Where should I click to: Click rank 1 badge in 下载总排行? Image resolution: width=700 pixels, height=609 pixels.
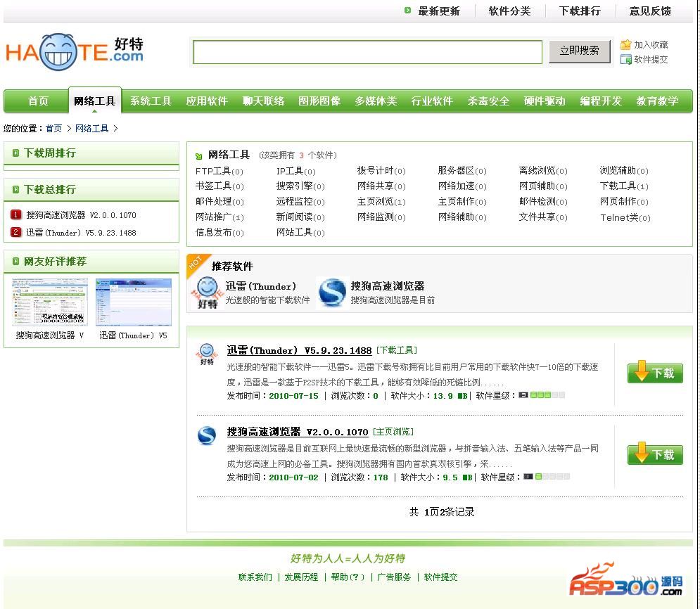15,214
